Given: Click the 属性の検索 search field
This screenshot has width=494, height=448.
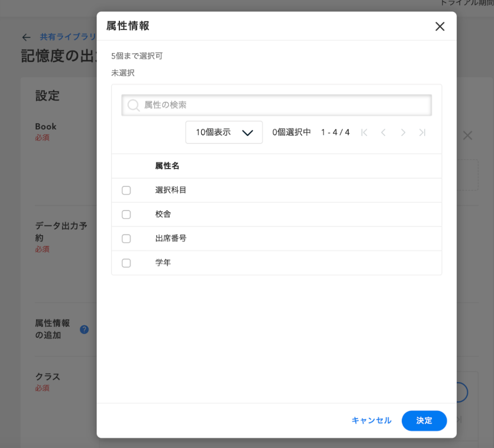Looking at the screenshot, I should coord(277,105).
